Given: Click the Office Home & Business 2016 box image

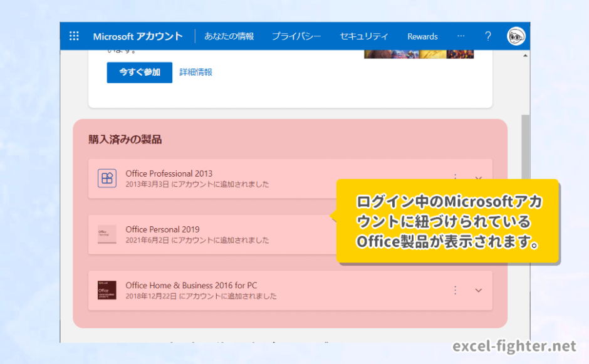Looking at the screenshot, I should pos(107,290).
